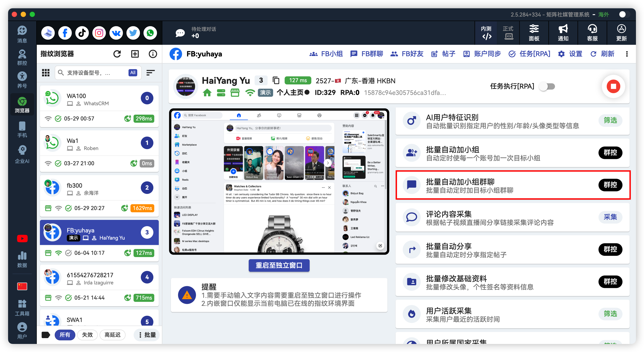Click the 刷新 refresh button

pyautogui.click(x=602, y=54)
